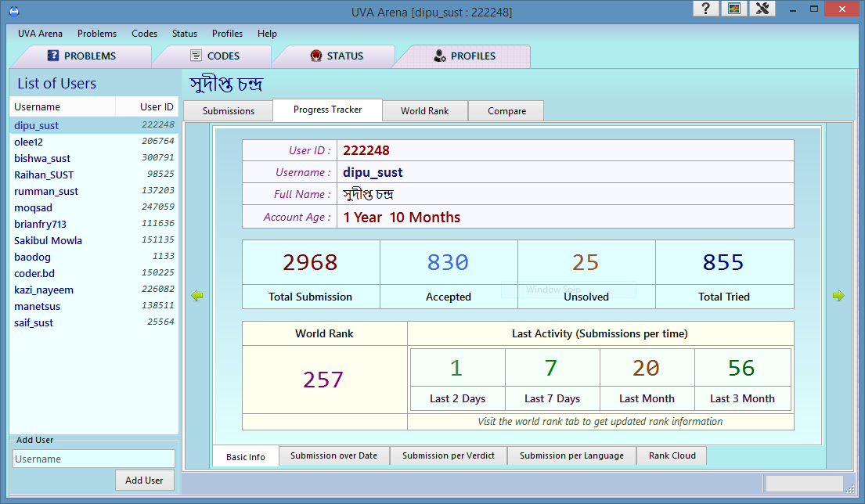Open the World Rank tab

coord(425,111)
